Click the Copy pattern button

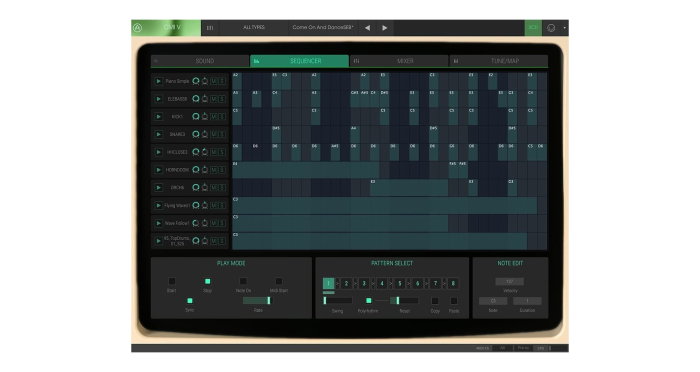tap(435, 301)
